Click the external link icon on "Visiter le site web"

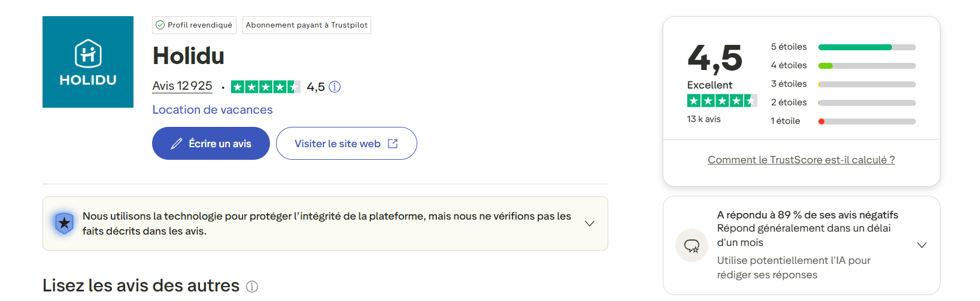click(x=393, y=144)
